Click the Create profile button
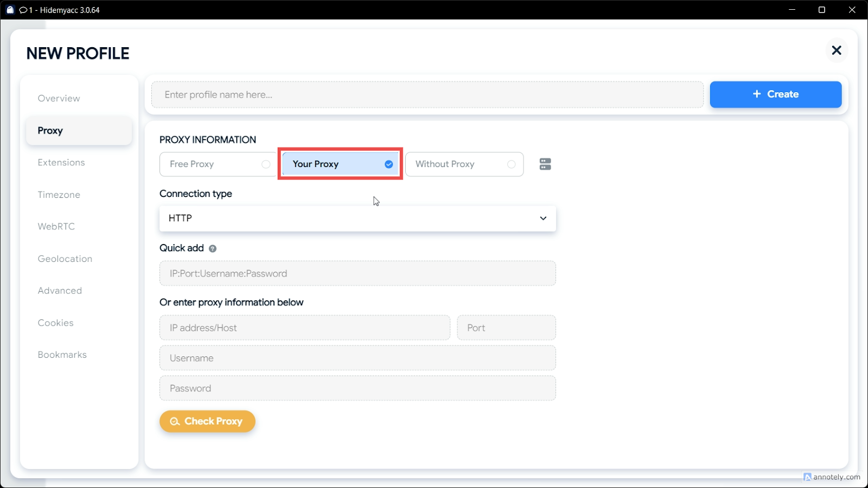868x488 pixels. coord(776,94)
